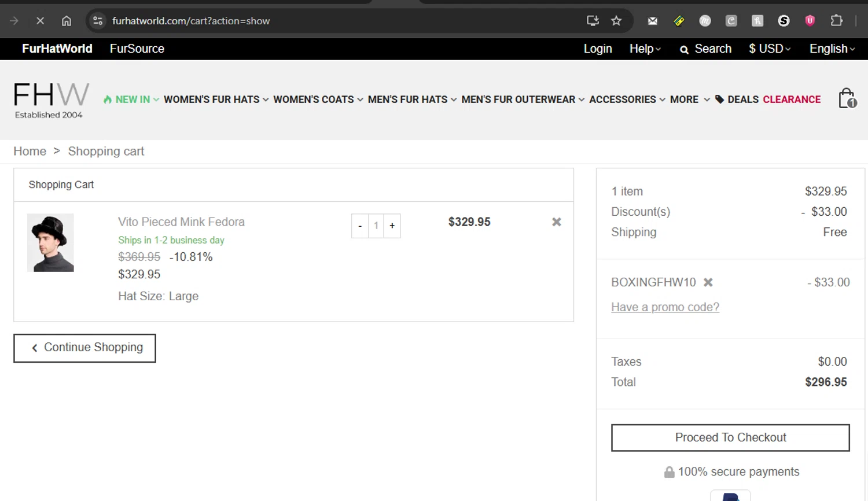Expand the NEW IN menu
This screenshot has width=868, height=501.
(x=131, y=100)
